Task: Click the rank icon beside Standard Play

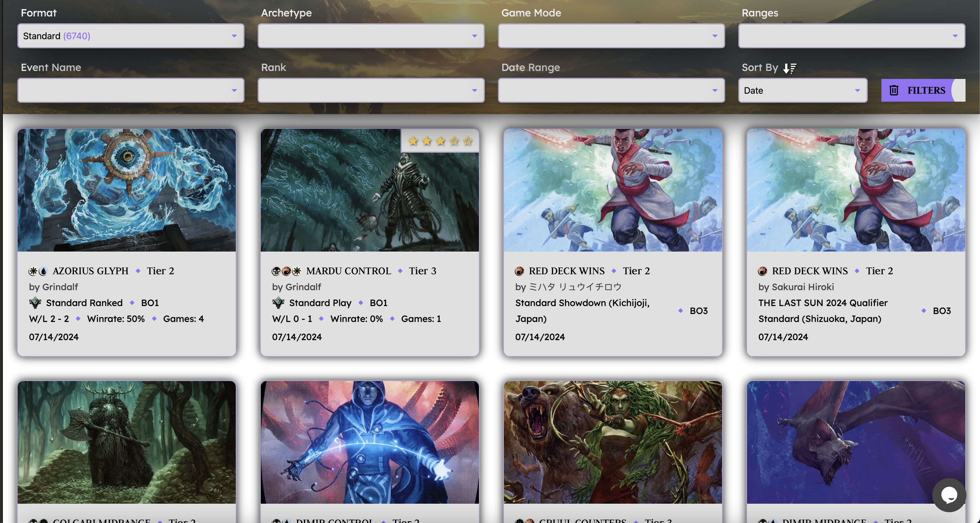Action: [278, 303]
